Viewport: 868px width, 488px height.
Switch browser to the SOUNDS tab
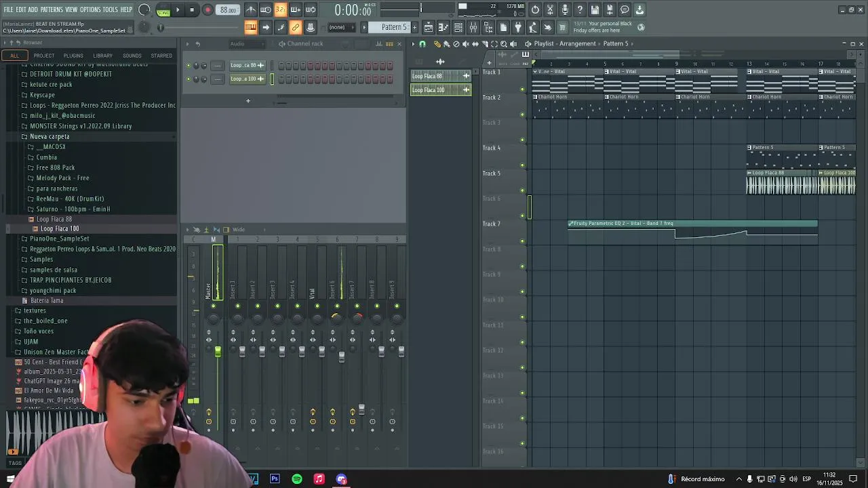tap(132, 56)
